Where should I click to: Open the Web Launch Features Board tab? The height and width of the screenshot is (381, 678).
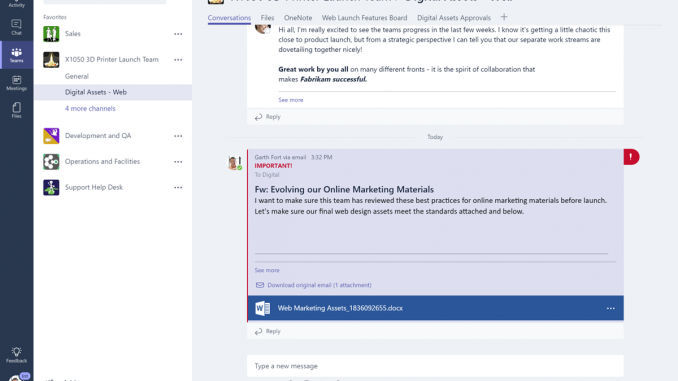click(365, 18)
